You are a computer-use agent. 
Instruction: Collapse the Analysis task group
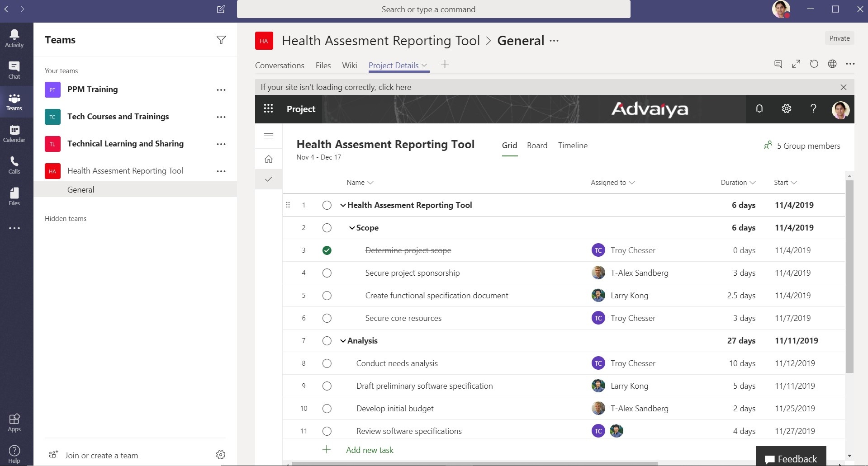tap(343, 341)
